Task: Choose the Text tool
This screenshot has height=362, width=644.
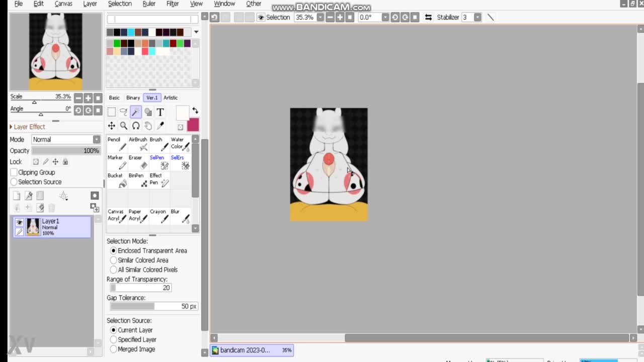Action: 160,112
